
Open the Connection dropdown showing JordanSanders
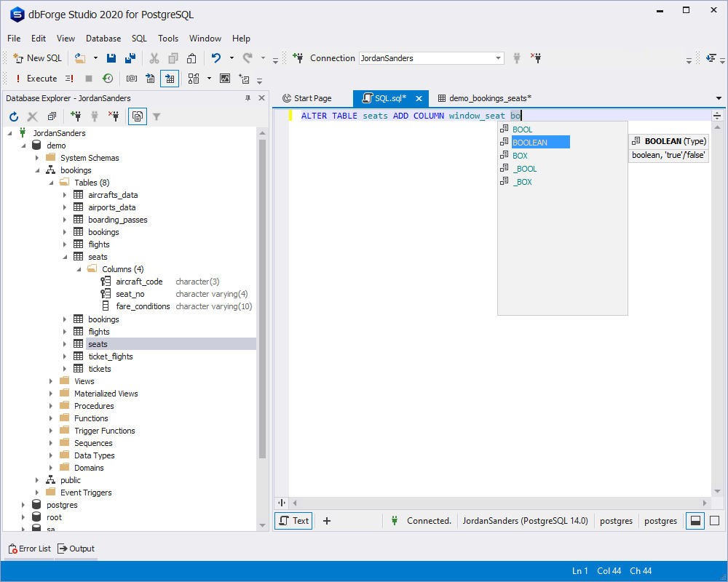pyautogui.click(x=498, y=57)
